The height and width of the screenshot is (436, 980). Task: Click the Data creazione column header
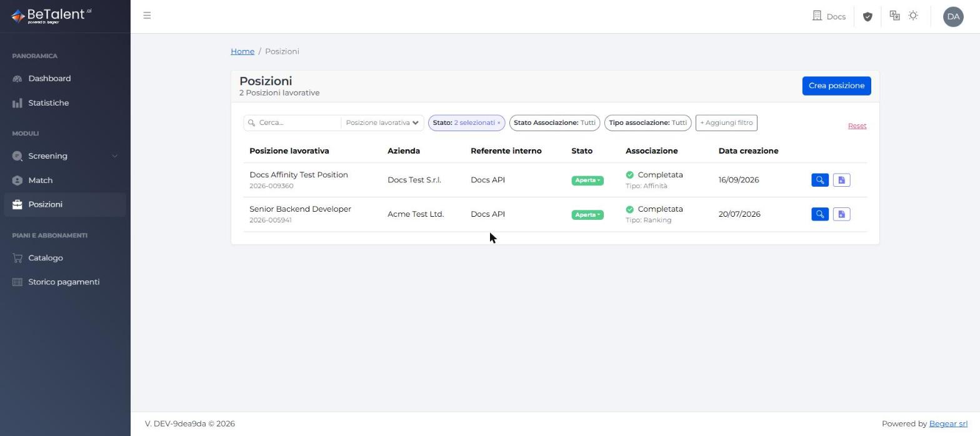pyautogui.click(x=749, y=151)
